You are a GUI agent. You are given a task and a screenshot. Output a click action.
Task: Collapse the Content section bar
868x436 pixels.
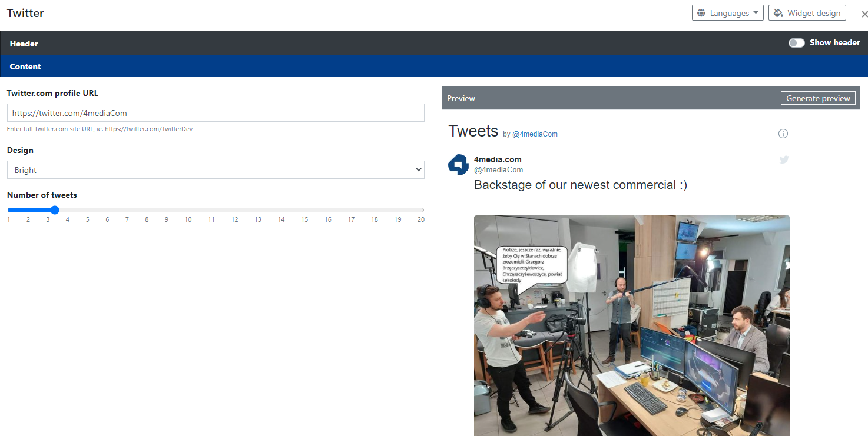coord(434,66)
